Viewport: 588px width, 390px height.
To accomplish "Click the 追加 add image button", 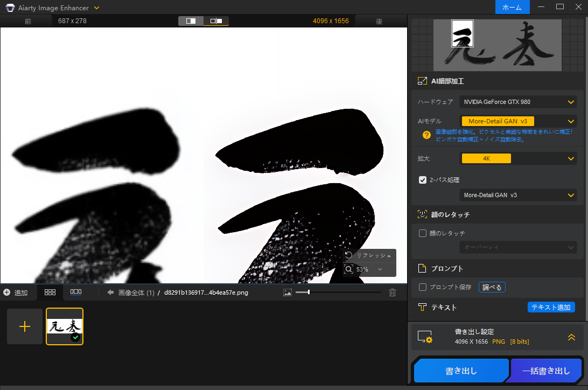I will pyautogui.click(x=16, y=292).
